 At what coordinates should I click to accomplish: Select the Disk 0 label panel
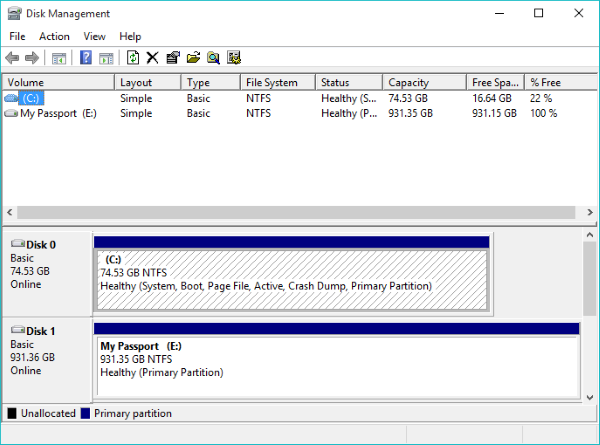(47, 274)
